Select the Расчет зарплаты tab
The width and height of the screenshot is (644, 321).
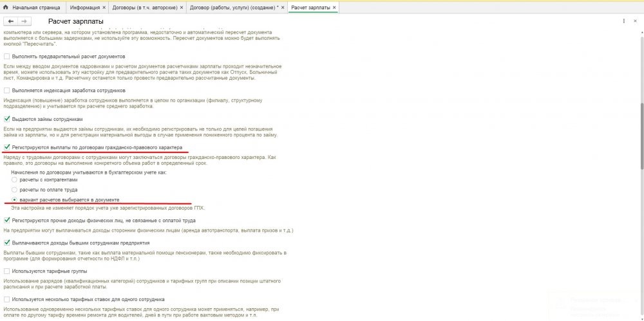[310, 7]
